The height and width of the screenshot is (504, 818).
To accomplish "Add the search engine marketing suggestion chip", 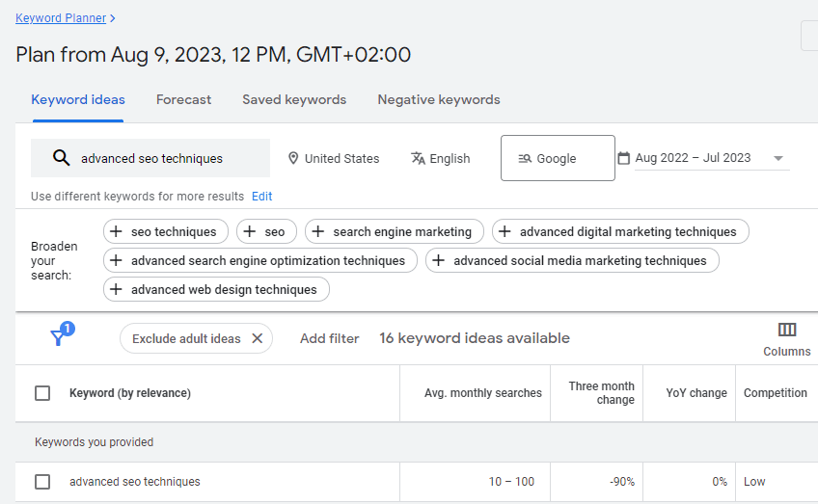I will pos(395,231).
